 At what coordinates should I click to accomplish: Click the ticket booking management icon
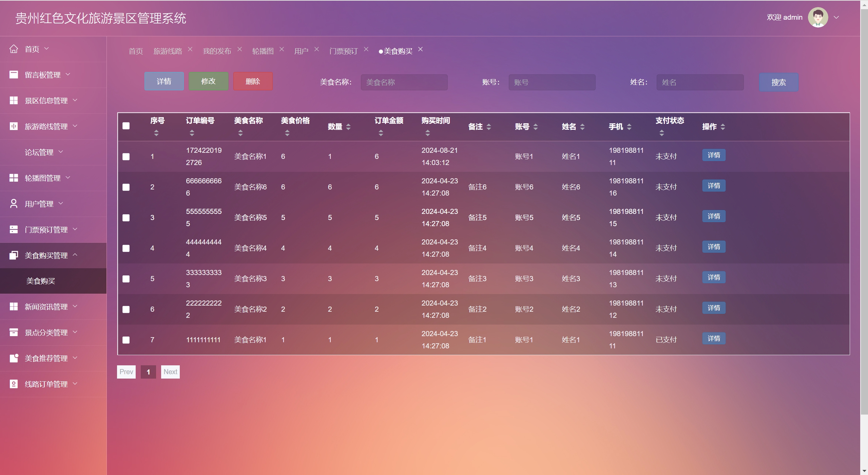coord(14,230)
